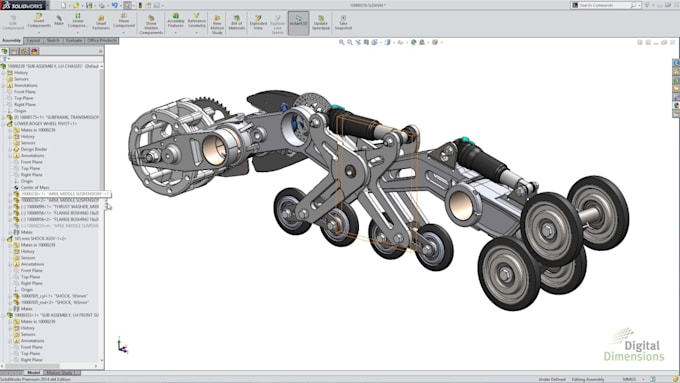Activate the Move Component tool

point(124,20)
